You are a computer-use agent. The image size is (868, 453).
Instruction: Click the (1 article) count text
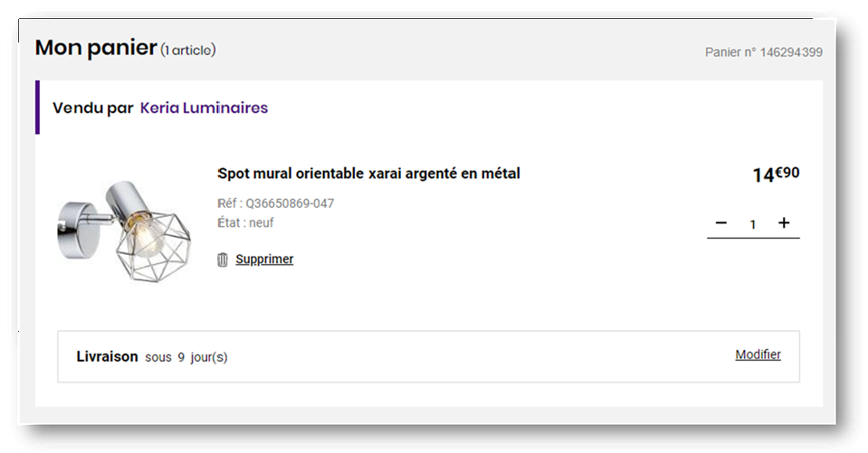188,50
